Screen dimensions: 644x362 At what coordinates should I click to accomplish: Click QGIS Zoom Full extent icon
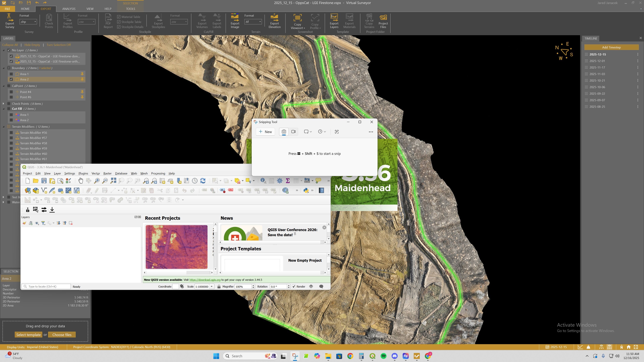point(113,181)
